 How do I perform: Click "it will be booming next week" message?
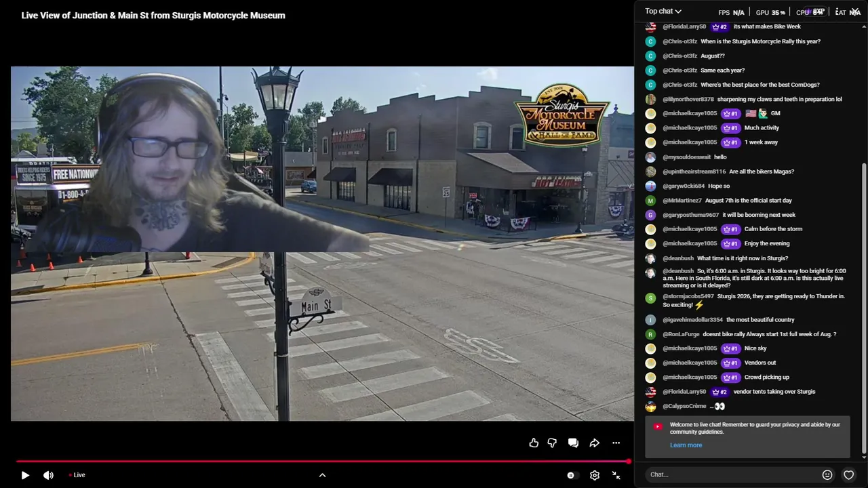pyautogui.click(x=759, y=215)
